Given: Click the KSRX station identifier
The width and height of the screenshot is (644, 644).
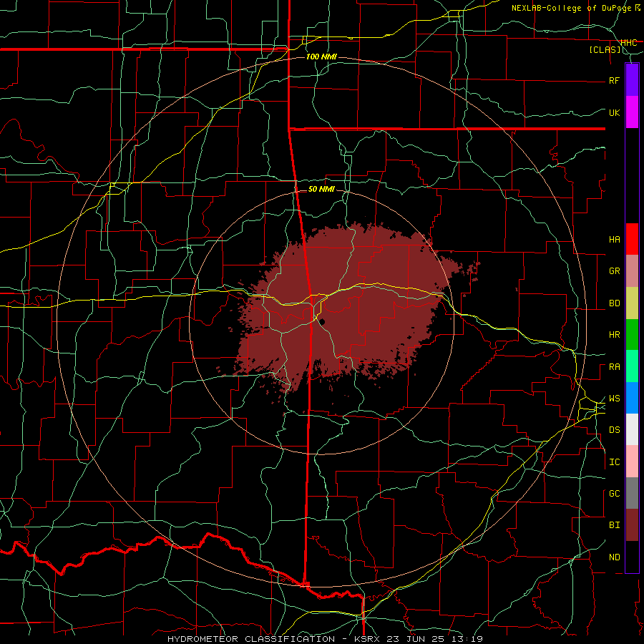Looking at the screenshot, I should [x=367, y=639].
